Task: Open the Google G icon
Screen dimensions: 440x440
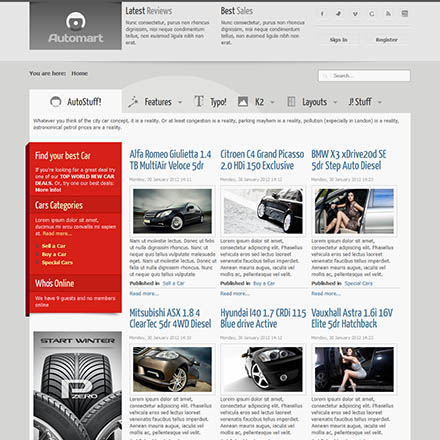Action: (372, 14)
